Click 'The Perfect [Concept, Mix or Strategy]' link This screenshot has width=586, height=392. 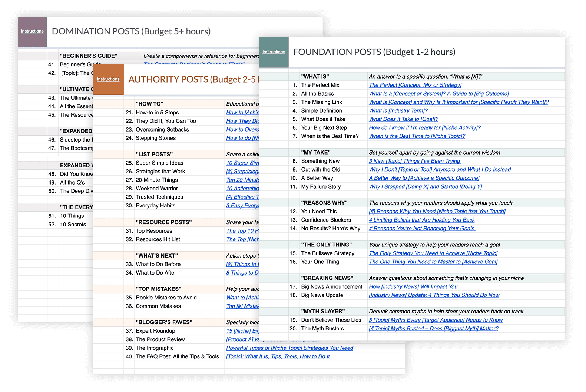click(x=415, y=85)
